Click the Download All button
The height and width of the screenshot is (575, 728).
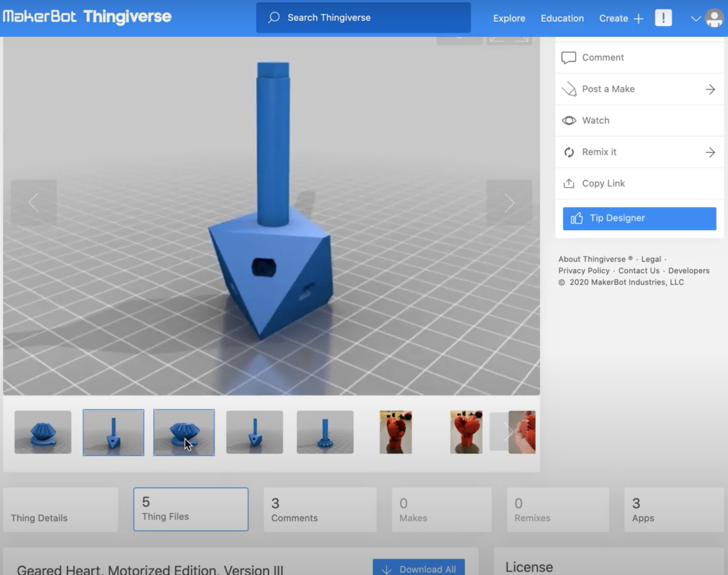[x=419, y=567]
